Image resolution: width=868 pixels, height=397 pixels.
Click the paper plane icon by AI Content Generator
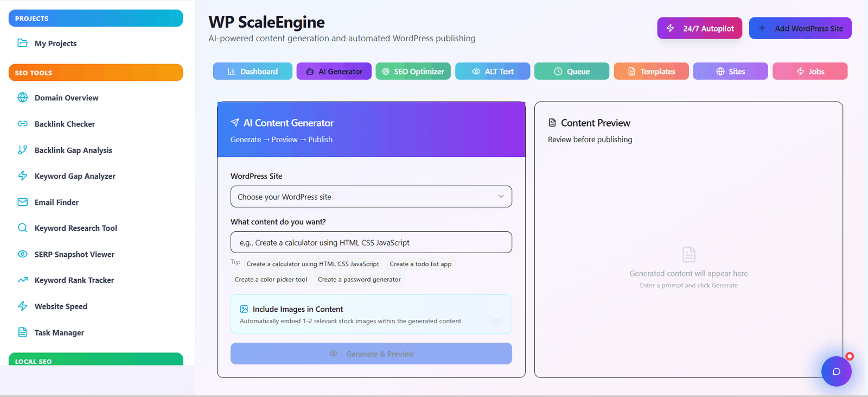click(235, 123)
